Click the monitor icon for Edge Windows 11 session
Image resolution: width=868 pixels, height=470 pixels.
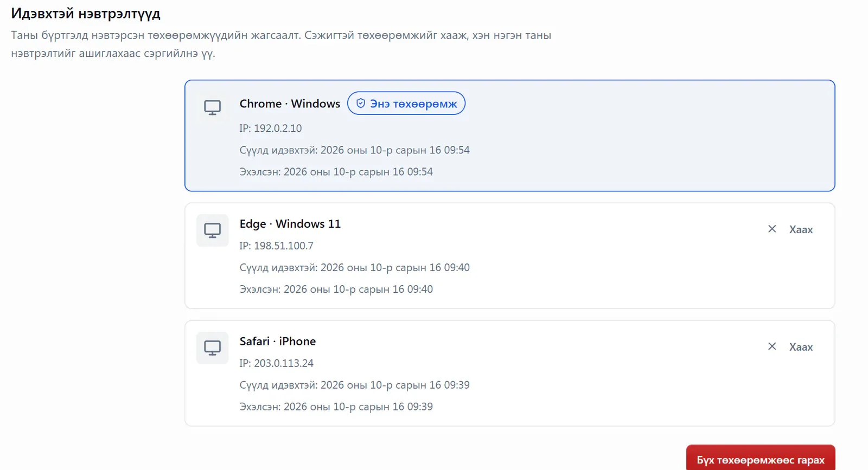click(212, 230)
